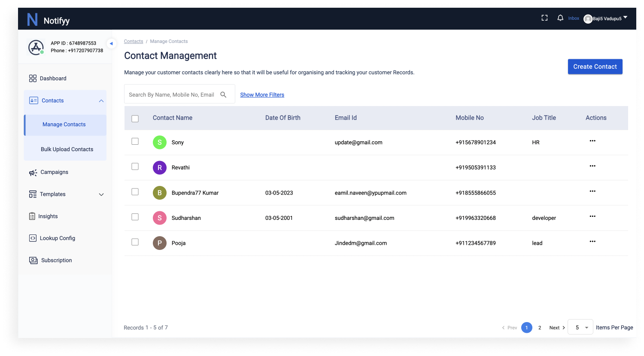Select the Pooja row checkbox
The width and height of the screenshot is (644, 356).
[135, 242]
